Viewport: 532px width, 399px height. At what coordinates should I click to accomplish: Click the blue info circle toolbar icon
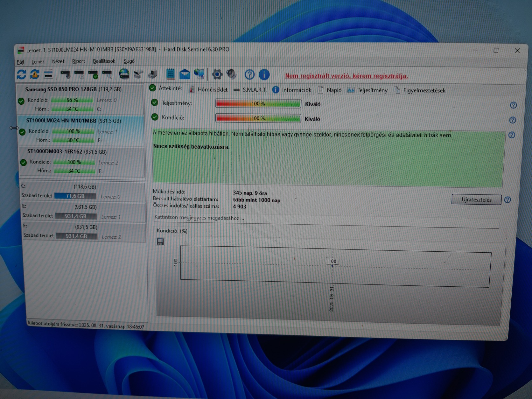[264, 75]
